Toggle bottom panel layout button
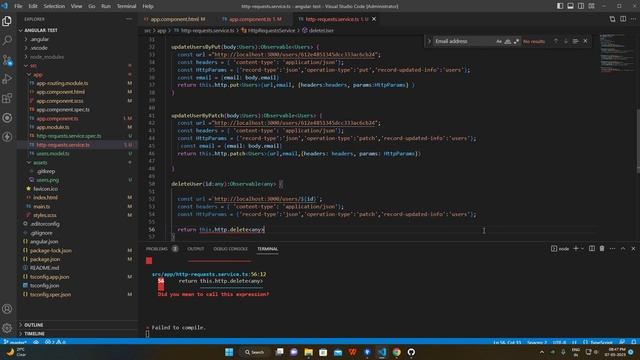The image size is (640, 360). pos(571,6)
